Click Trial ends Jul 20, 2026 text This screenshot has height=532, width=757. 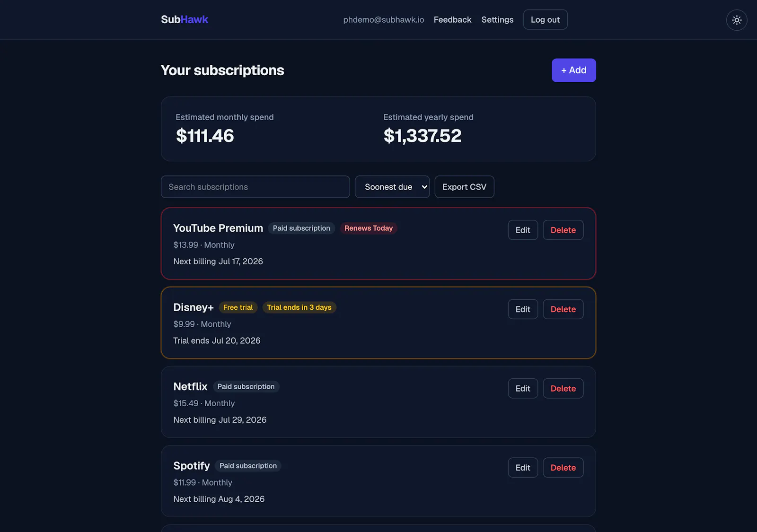[217, 340]
